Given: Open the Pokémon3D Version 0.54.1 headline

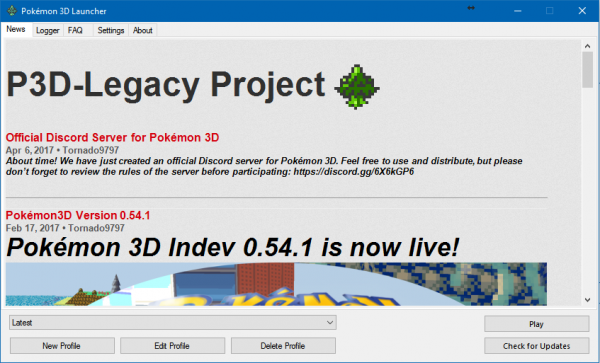Looking at the screenshot, I should point(78,215).
